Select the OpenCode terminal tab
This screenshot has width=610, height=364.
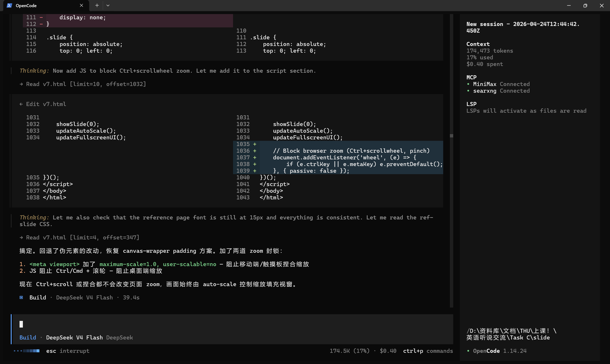[x=46, y=5]
